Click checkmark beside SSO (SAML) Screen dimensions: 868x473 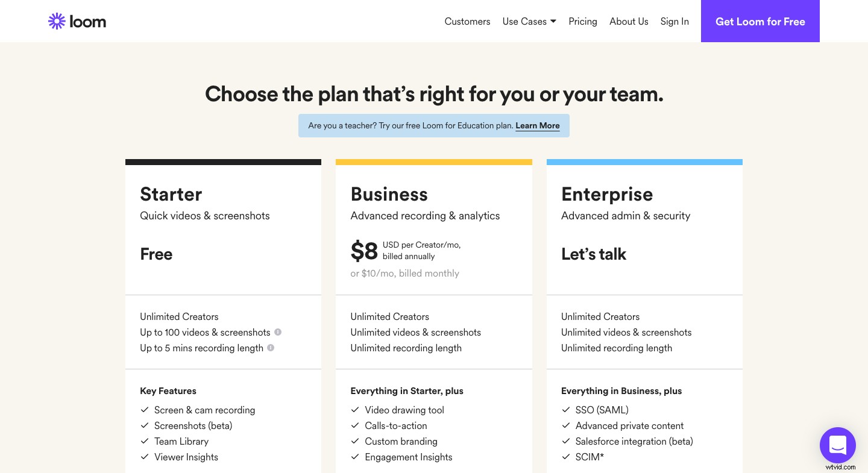[566, 410]
